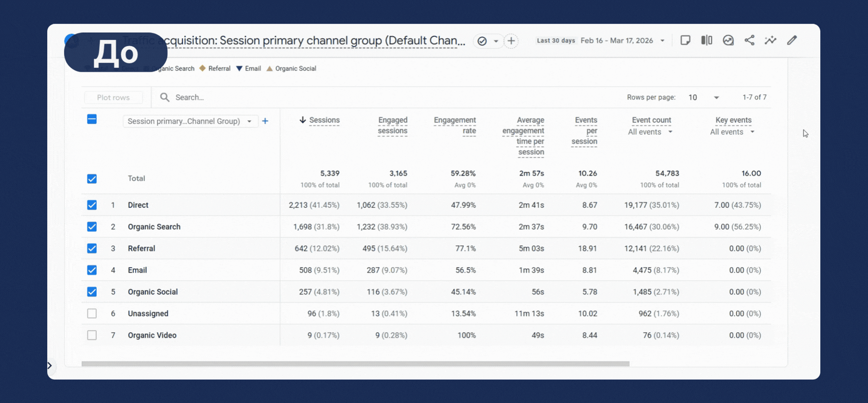Click the Unassigned channel name

(148, 314)
